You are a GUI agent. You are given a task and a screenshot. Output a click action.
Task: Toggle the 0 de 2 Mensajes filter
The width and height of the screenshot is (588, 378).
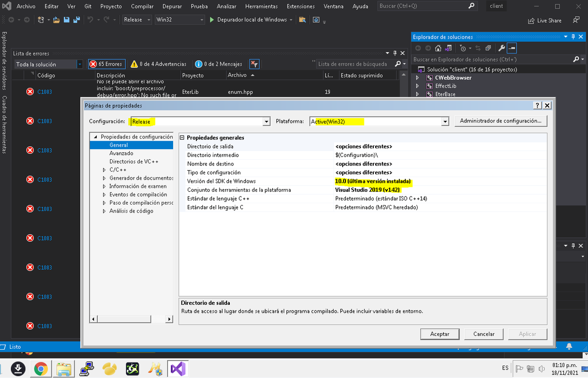218,64
